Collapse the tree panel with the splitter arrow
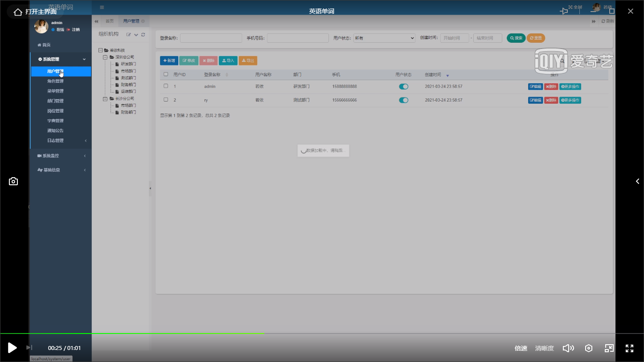The image size is (644, 362). point(150,188)
